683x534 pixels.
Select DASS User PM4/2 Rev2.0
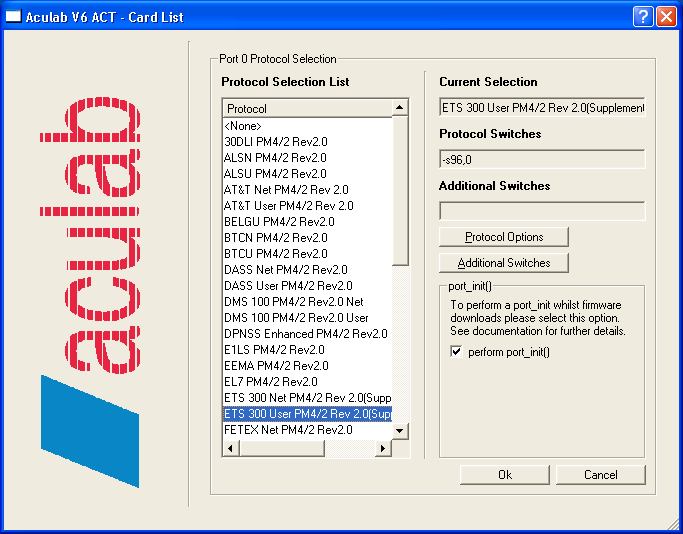[x=308, y=286]
